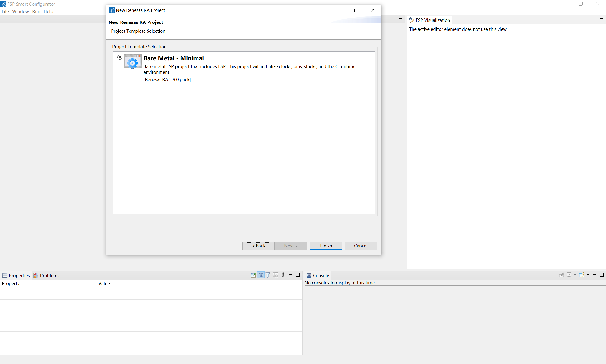Open the Window menu

(20, 11)
